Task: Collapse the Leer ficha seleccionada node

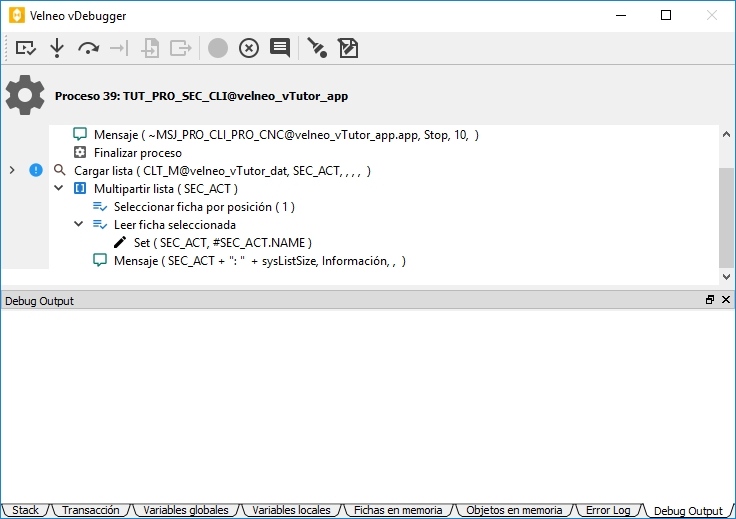Action: 80,225
